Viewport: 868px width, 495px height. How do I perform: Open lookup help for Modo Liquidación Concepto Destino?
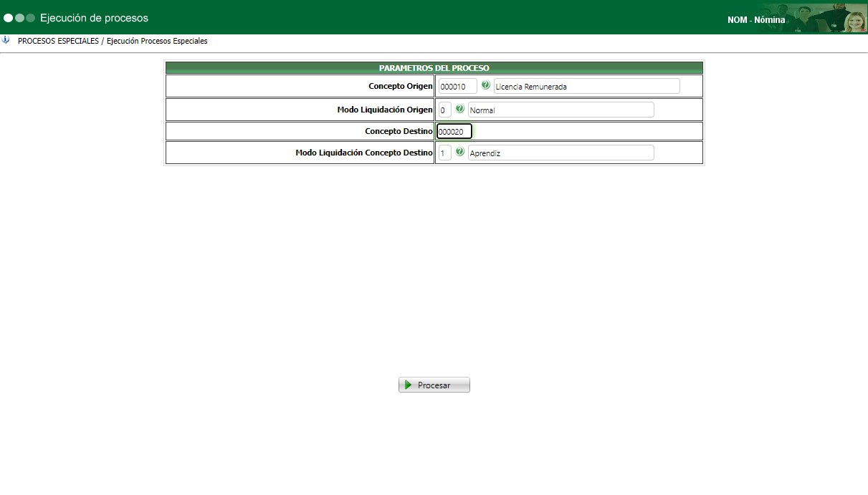click(x=460, y=152)
